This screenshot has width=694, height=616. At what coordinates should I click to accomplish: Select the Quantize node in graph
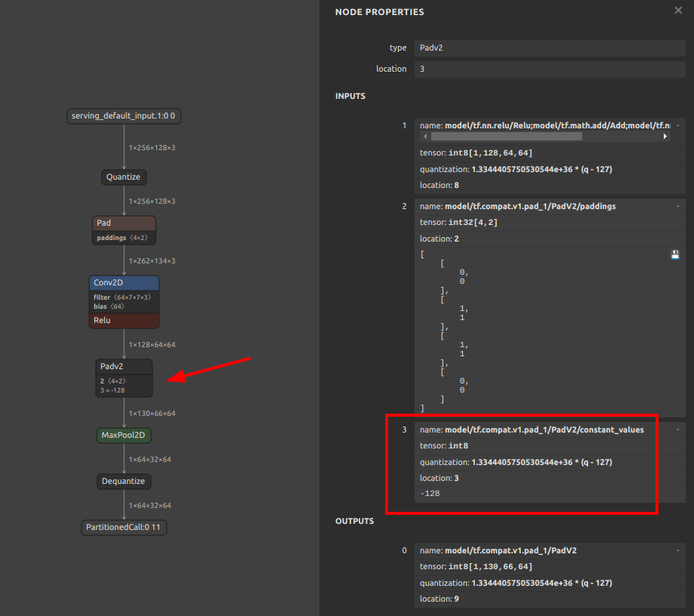click(x=123, y=177)
